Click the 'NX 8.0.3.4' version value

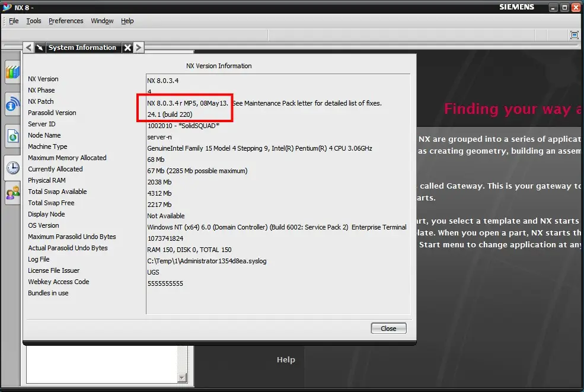point(163,81)
